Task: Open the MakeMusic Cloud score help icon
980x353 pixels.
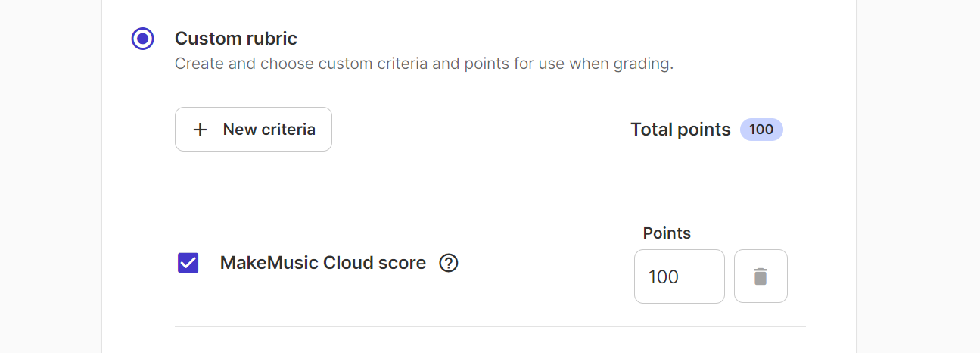Action: [x=449, y=263]
